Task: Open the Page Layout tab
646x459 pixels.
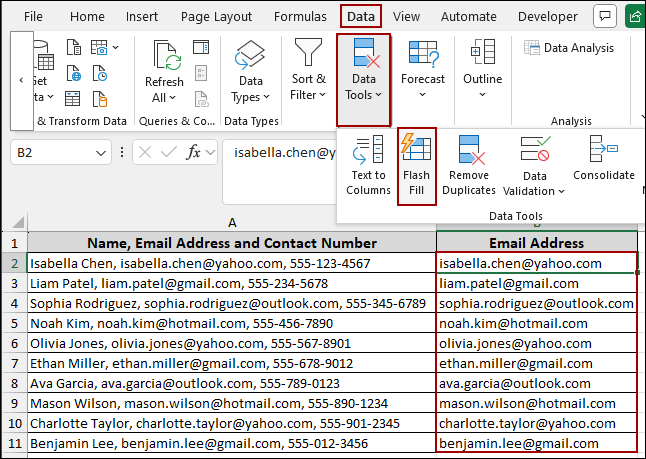Action: pyautogui.click(x=218, y=17)
